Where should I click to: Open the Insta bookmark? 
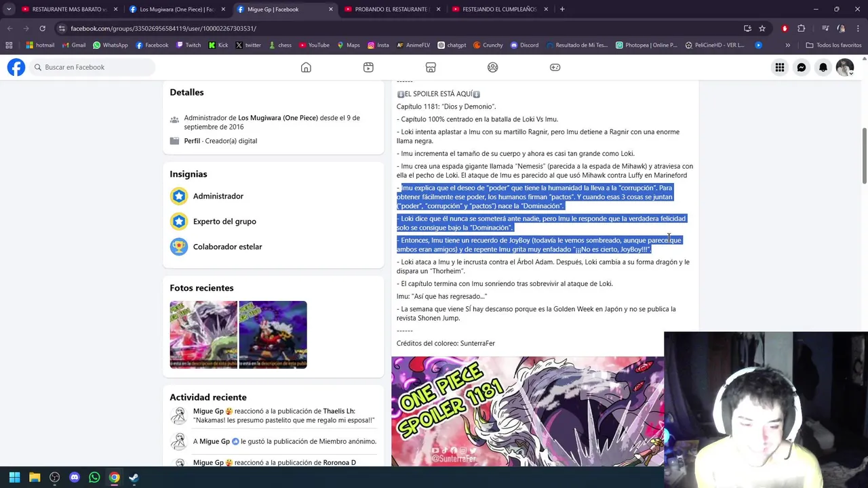(378, 45)
